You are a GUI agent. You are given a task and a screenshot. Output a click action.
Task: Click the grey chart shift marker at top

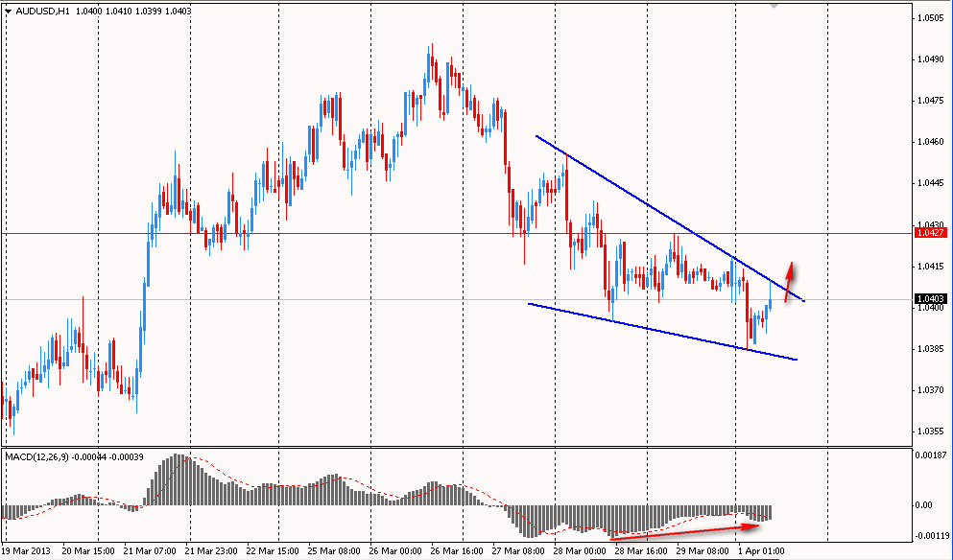[x=774, y=6]
